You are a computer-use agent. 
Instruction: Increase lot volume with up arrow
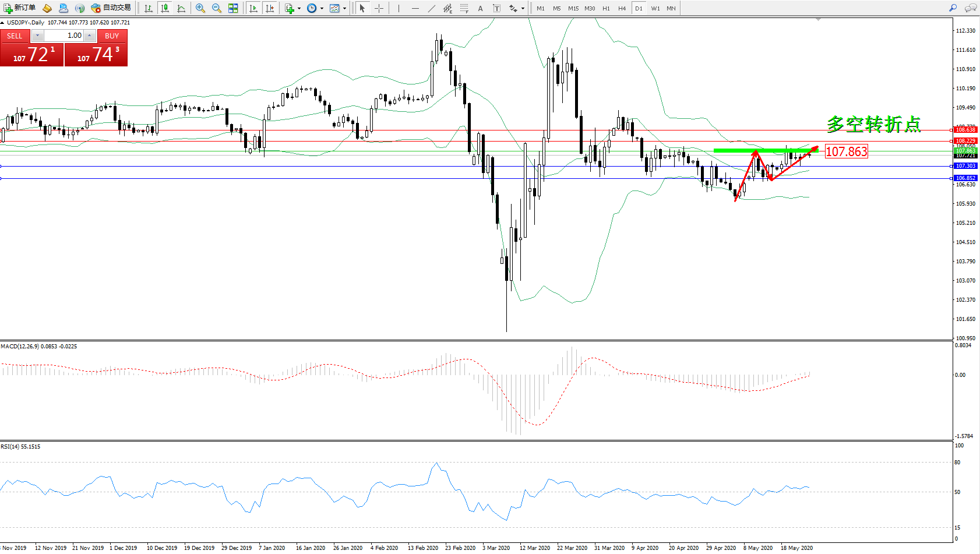[89, 36]
